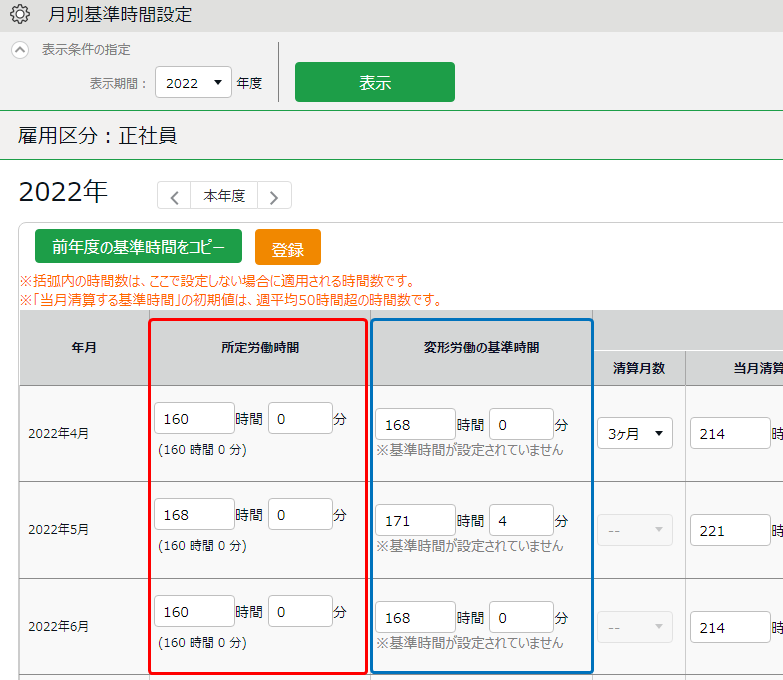
Task: Click the red note about 括弧内の時間数
Action: tap(217, 281)
